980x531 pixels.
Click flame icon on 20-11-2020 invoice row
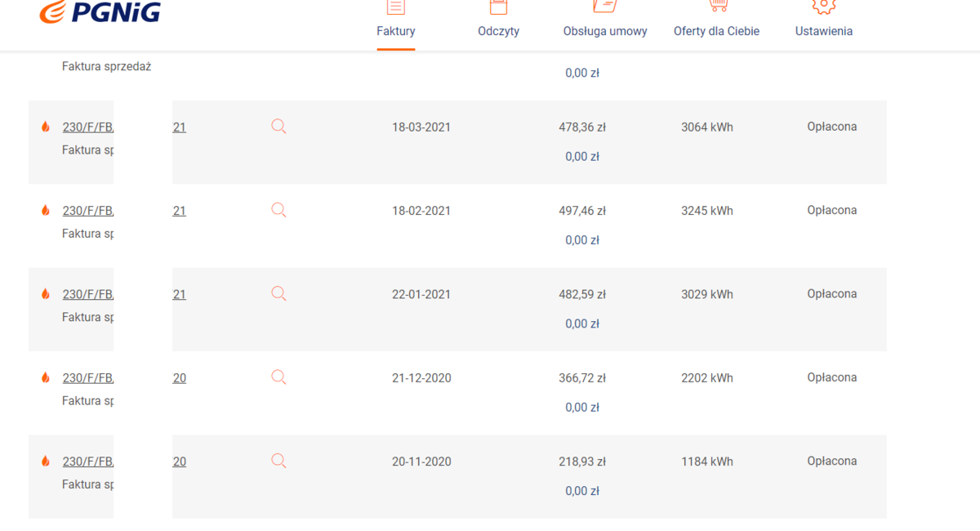[x=46, y=462]
